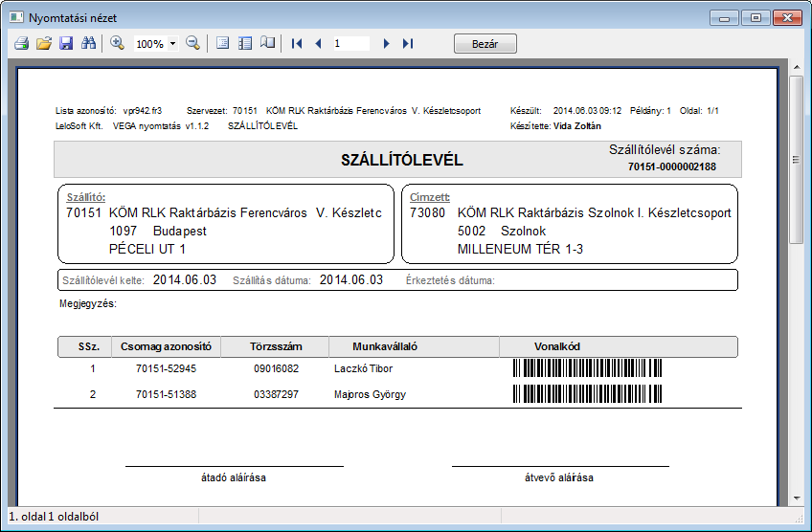Image resolution: width=812 pixels, height=532 pixels.
Task: Click package ID 70151-51388
Action: point(166,394)
